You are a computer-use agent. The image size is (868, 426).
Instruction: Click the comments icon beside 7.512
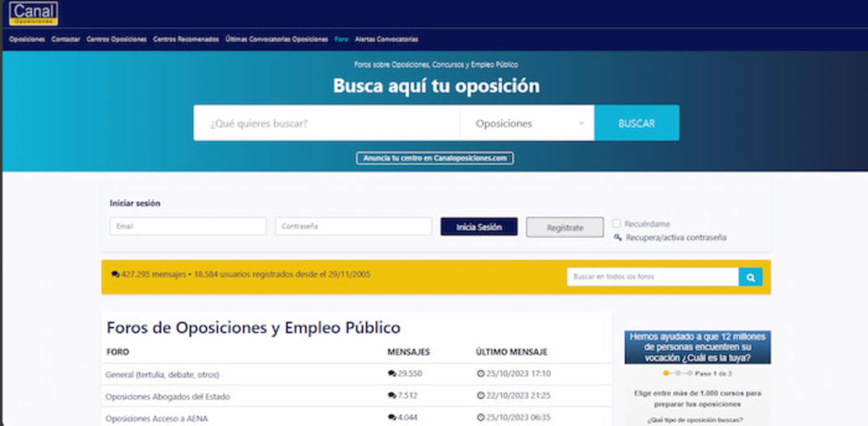tap(392, 395)
